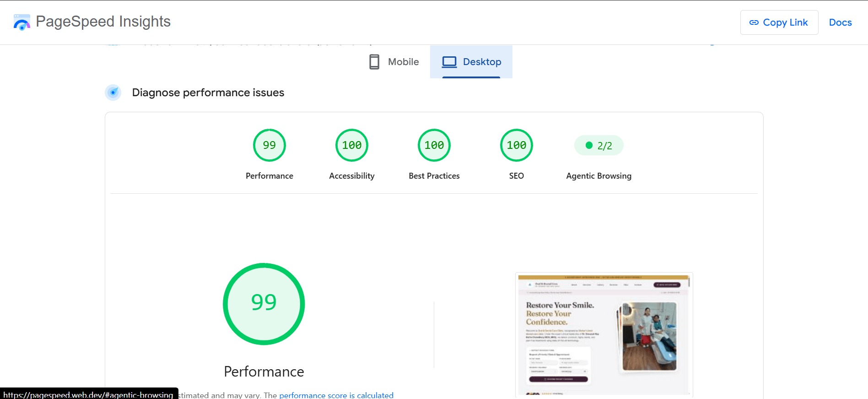Click the mobile phone icon

pos(374,62)
